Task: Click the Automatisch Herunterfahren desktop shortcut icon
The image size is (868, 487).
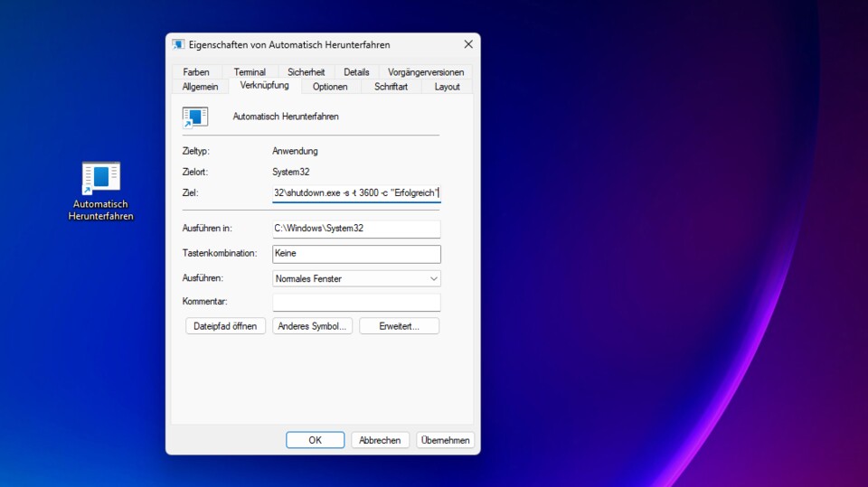Action: click(x=100, y=178)
